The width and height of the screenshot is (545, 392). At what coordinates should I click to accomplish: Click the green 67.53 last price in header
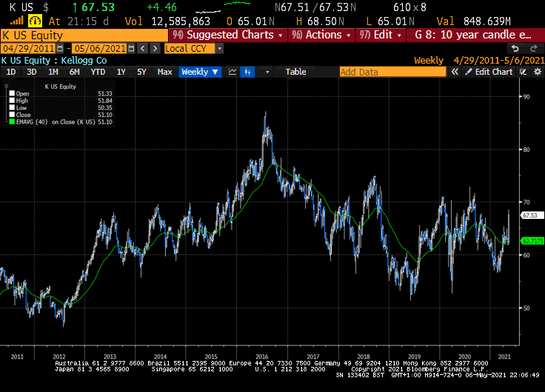(98, 7)
